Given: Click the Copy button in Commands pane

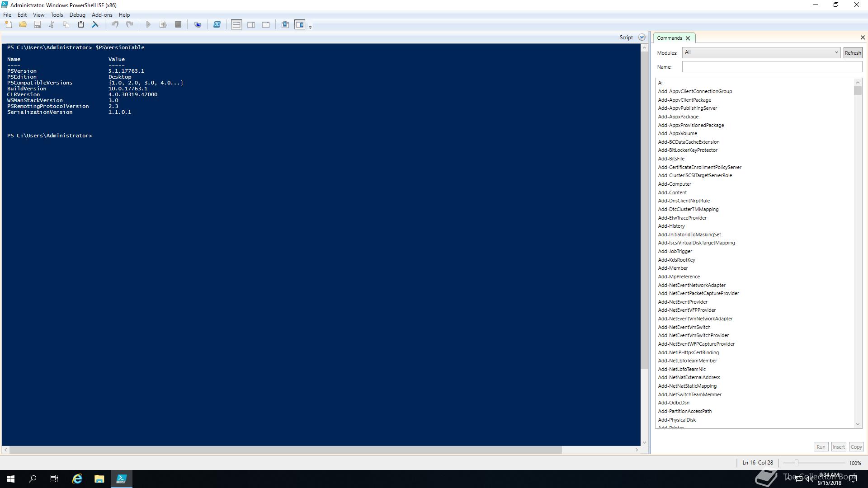Looking at the screenshot, I should (x=856, y=447).
